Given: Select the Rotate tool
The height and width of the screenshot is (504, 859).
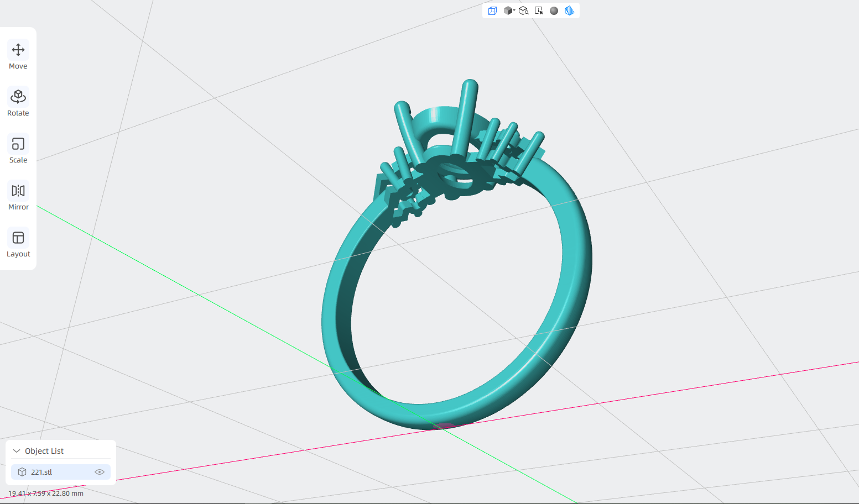Looking at the screenshot, I should [x=18, y=102].
